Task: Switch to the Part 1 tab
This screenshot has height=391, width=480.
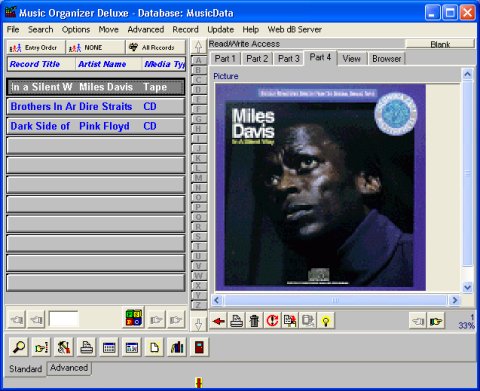Action: click(x=225, y=59)
